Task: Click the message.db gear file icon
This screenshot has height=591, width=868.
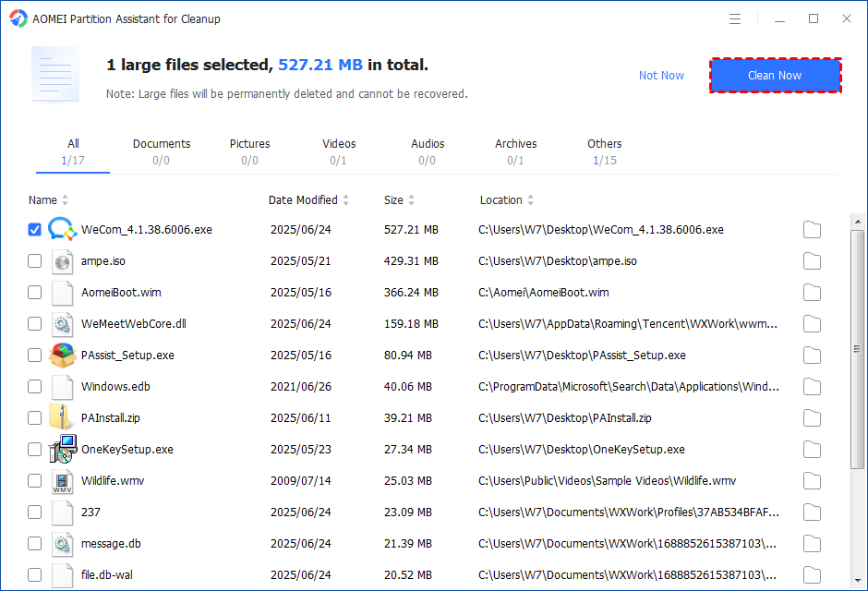Action: tap(62, 544)
